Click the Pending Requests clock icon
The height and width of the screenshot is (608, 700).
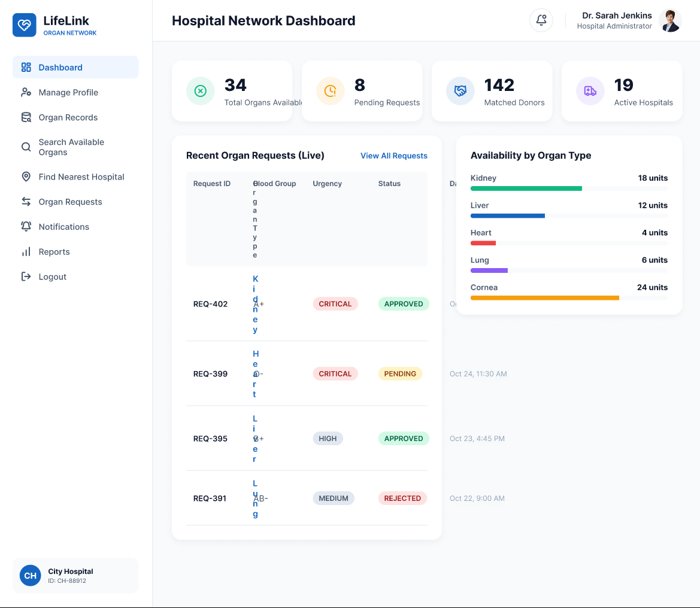(x=331, y=91)
